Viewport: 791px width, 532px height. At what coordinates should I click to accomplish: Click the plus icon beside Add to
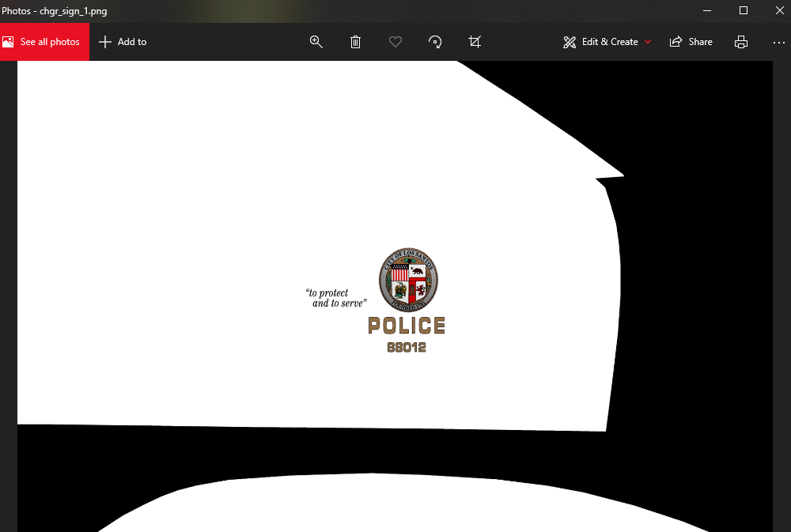pyautogui.click(x=104, y=41)
